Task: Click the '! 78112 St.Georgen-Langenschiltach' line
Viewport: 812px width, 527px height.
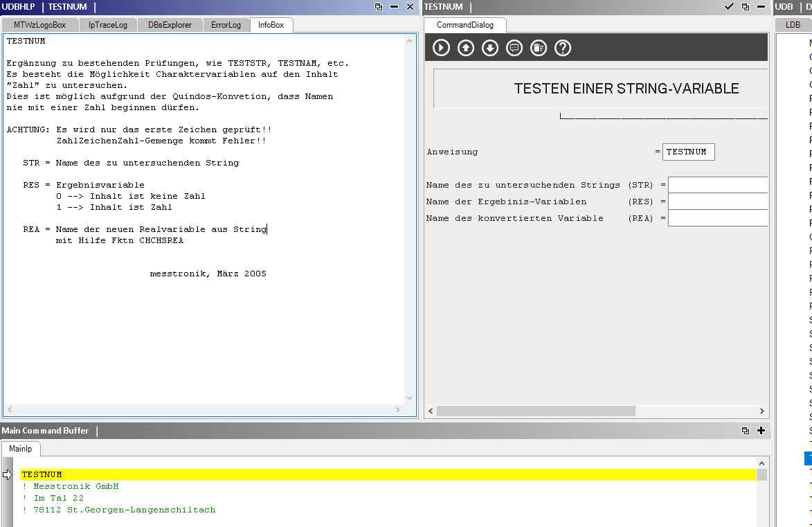Action: click(x=119, y=510)
